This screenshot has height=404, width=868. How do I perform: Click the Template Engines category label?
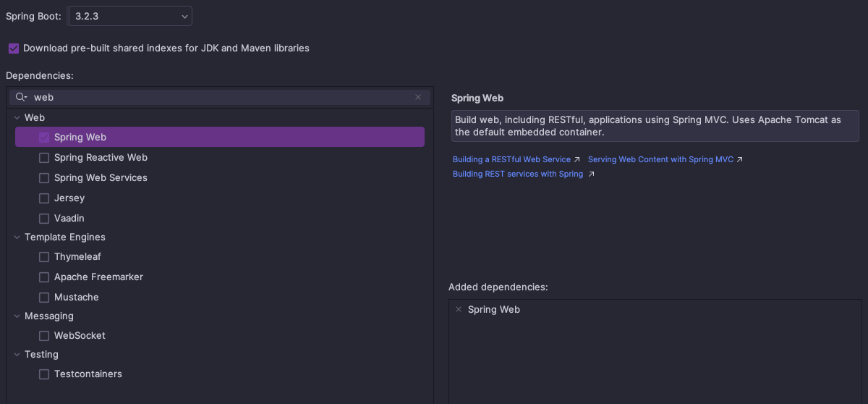(x=65, y=237)
